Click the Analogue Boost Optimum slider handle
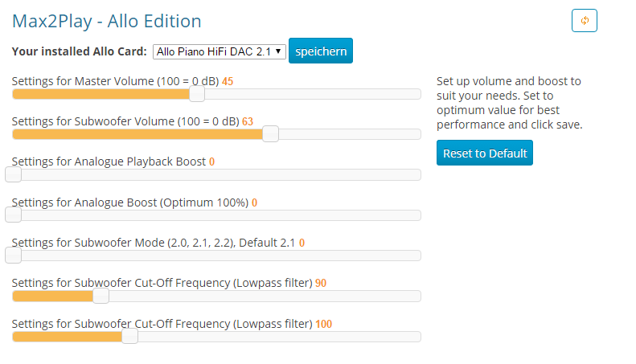 coord(13,215)
